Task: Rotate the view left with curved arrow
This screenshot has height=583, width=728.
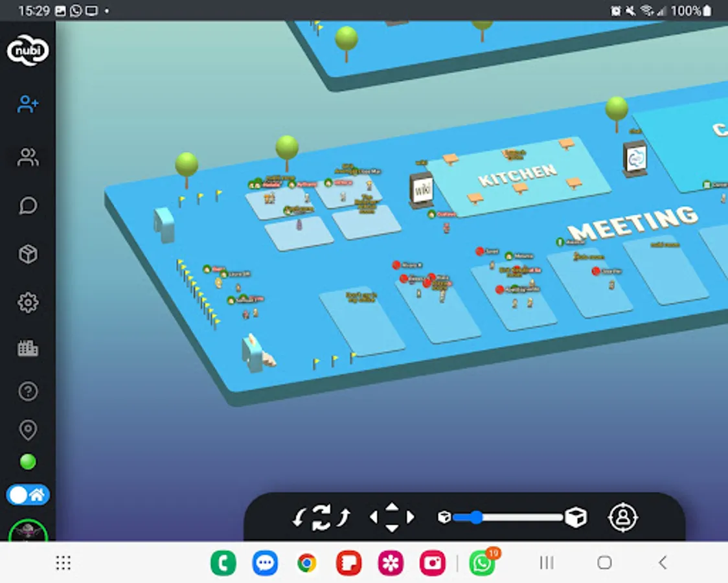Action: (299, 517)
